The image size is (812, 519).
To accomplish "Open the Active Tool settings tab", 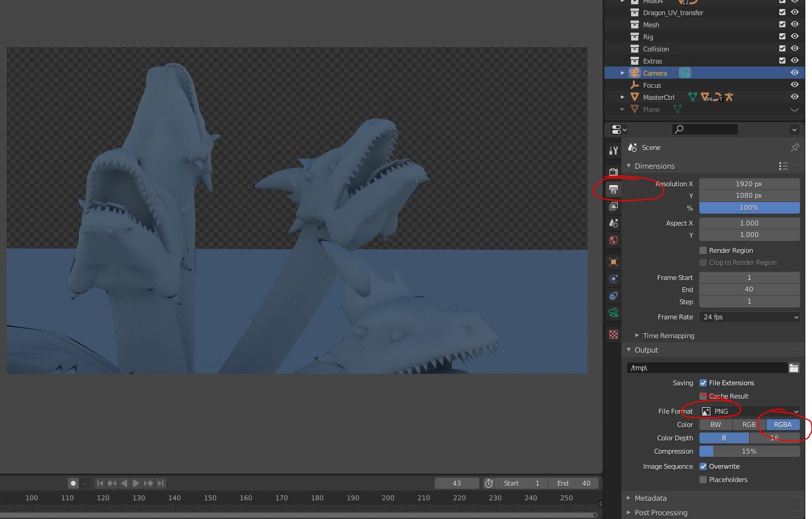I will click(613, 151).
